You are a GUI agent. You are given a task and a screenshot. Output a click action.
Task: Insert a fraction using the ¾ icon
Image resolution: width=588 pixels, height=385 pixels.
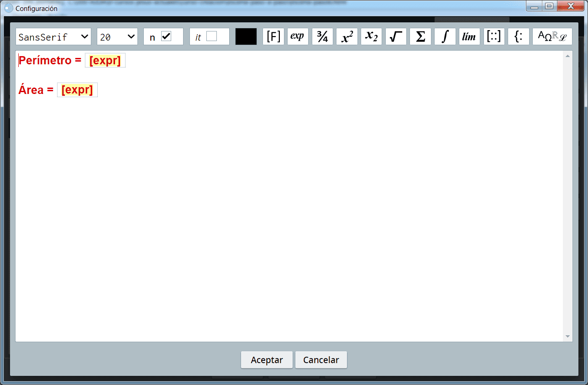coord(322,37)
